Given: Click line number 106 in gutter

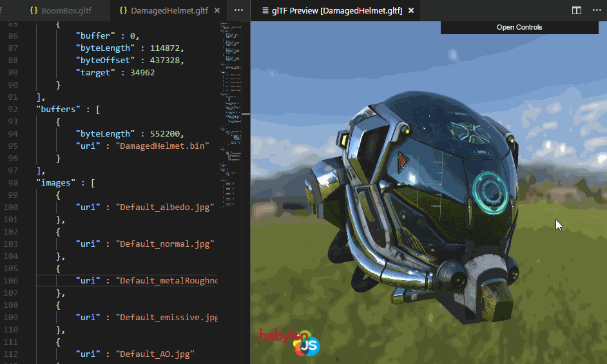Looking at the screenshot, I should pos(10,281).
